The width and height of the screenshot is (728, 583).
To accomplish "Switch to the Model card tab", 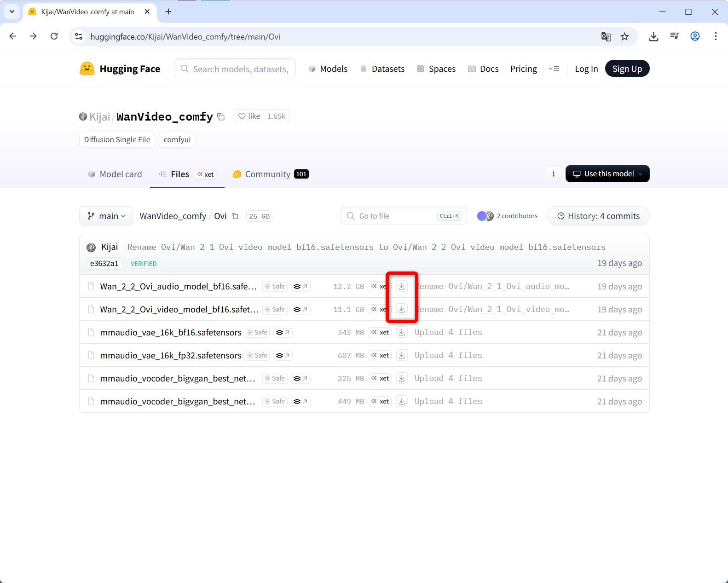I will (x=115, y=174).
